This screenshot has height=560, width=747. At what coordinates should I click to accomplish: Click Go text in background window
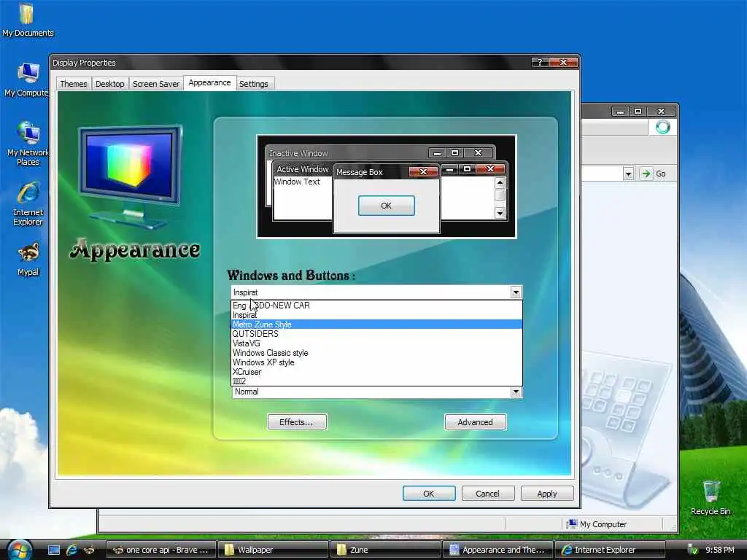pos(660,174)
